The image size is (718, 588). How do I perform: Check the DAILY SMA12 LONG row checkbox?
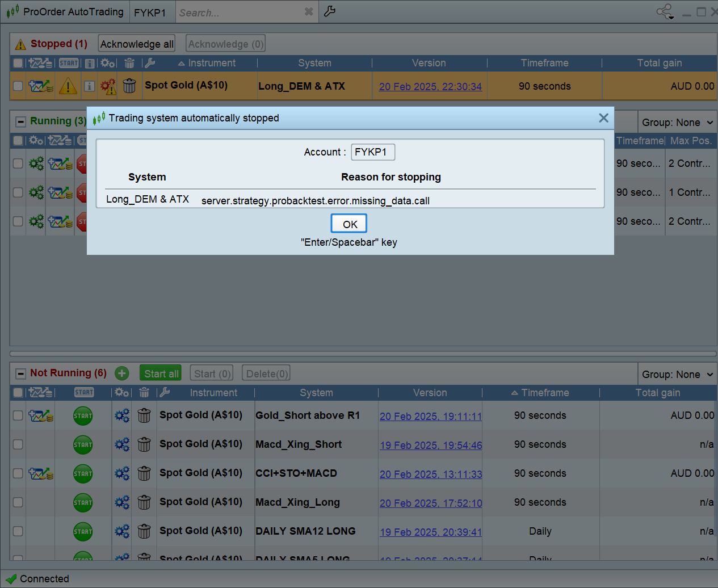pos(18,531)
